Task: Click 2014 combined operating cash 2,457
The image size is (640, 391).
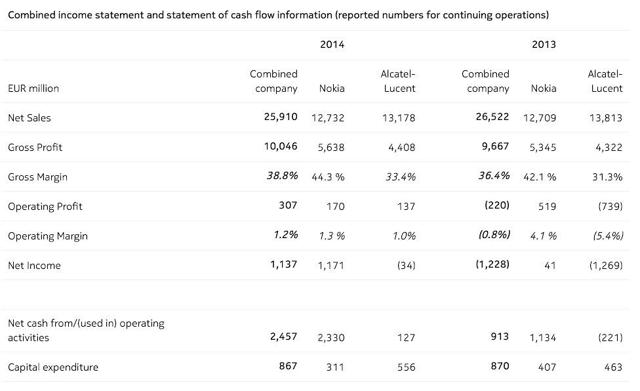Action: click(284, 337)
